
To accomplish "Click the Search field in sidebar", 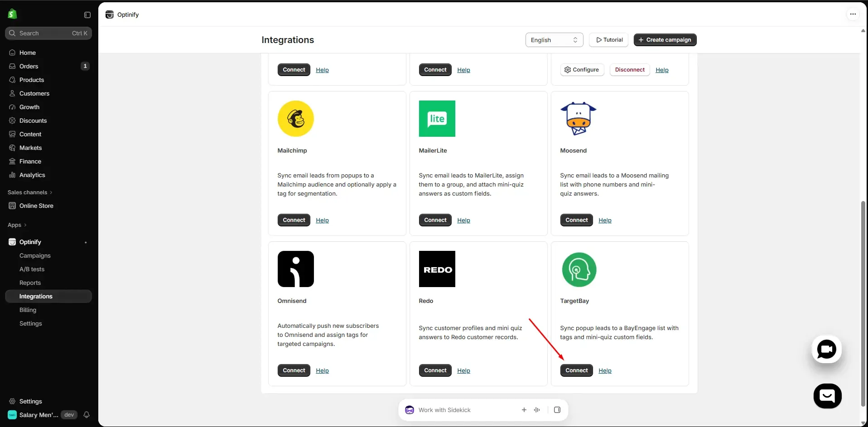I will pyautogui.click(x=48, y=33).
